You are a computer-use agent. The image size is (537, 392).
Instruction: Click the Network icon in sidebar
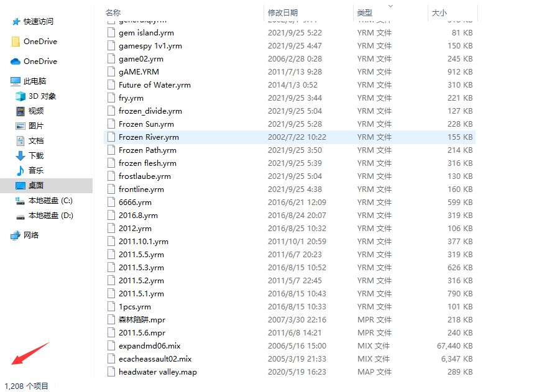click(x=16, y=235)
